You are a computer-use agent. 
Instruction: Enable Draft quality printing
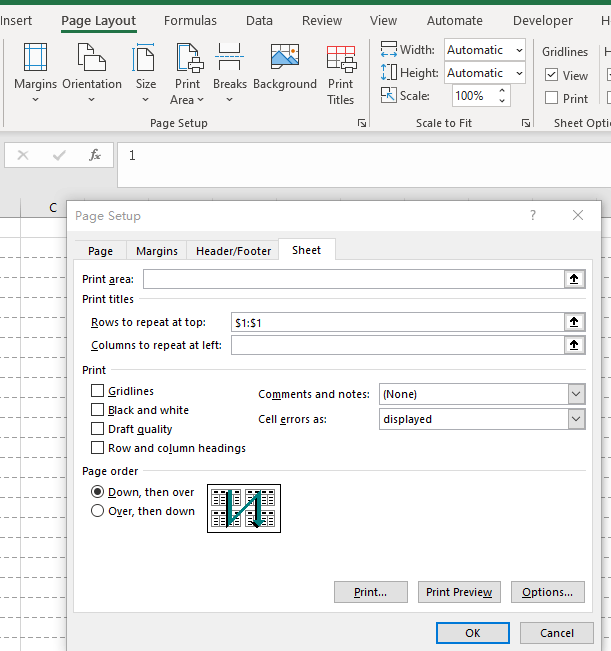[97, 428]
